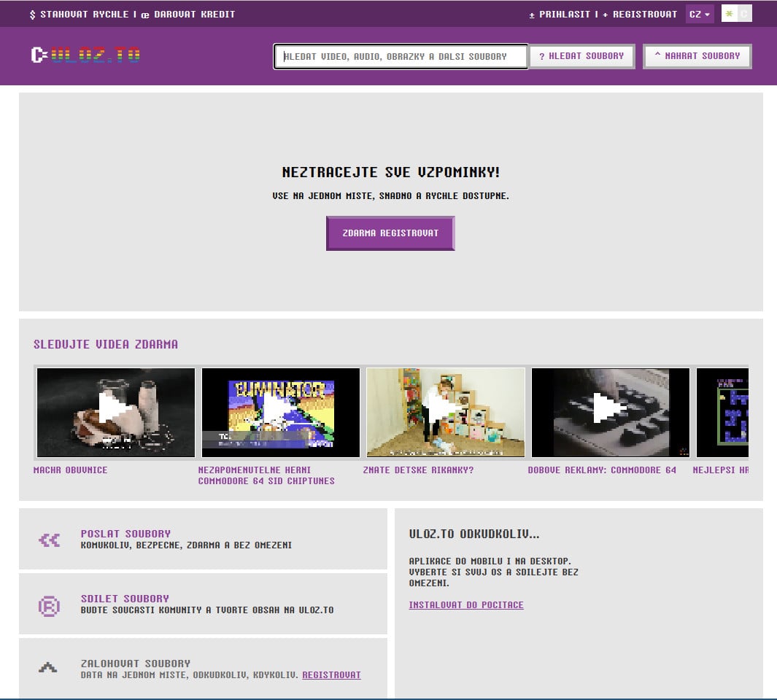The image size is (777, 700).
Task: Click the ULOZ.TO logo
Action: click(86, 55)
